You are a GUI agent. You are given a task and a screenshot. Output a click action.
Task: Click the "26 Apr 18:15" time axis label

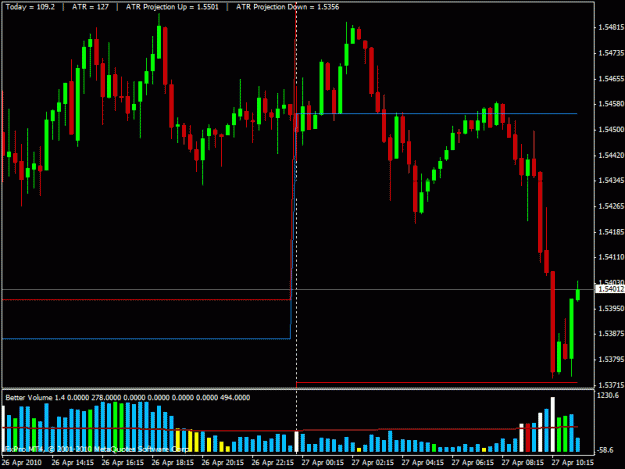173,463
